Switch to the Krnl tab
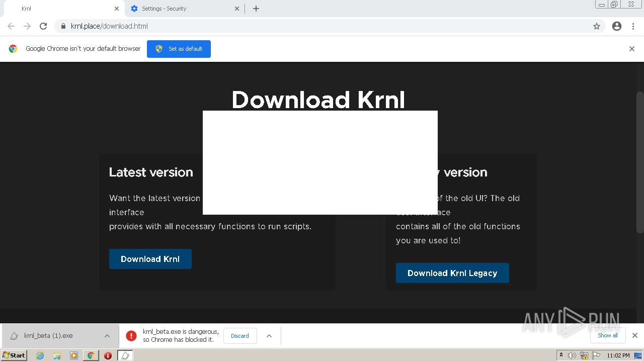This screenshot has height=362, width=644. [x=63, y=9]
